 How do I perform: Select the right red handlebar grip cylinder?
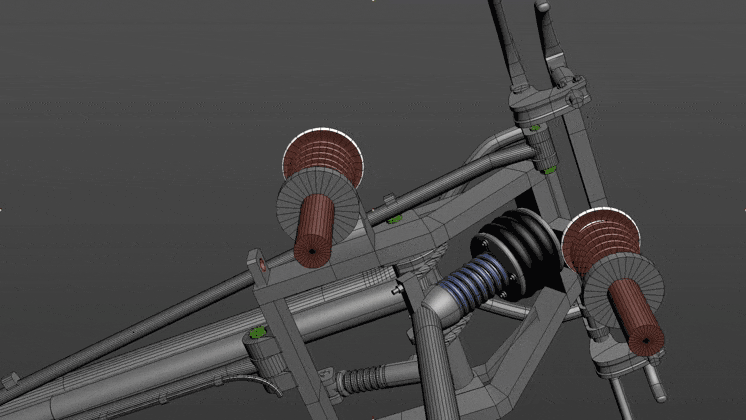tap(637, 316)
